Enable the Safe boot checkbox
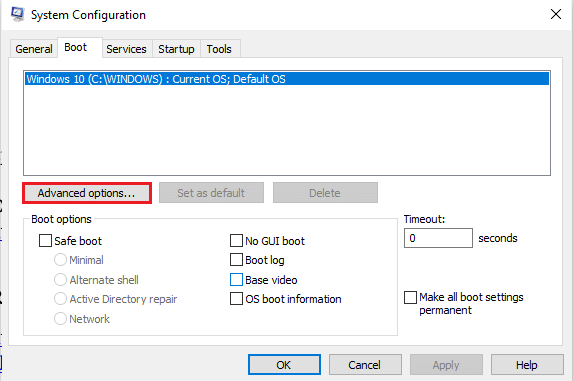Screen dimensions: 573x381 tap(45, 241)
